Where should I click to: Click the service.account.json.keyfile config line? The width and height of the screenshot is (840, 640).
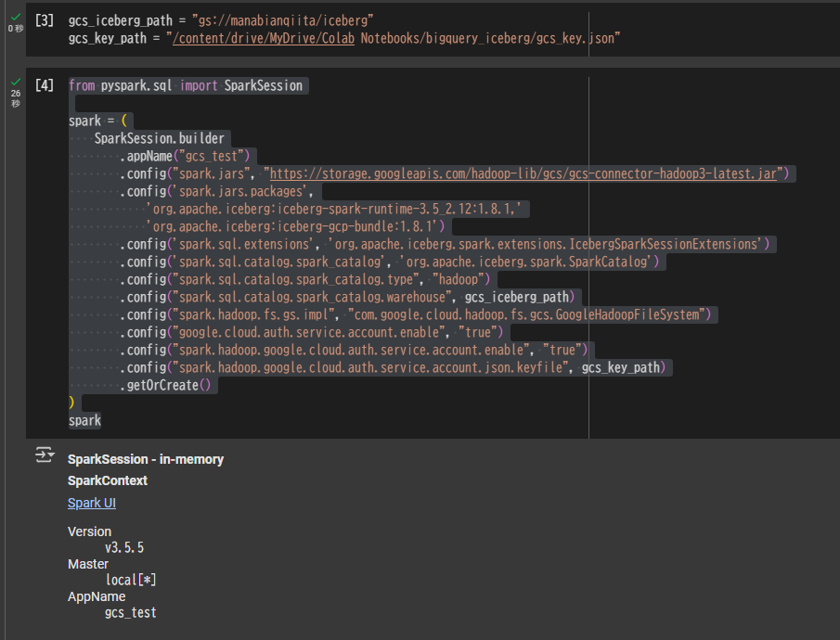coord(393,368)
